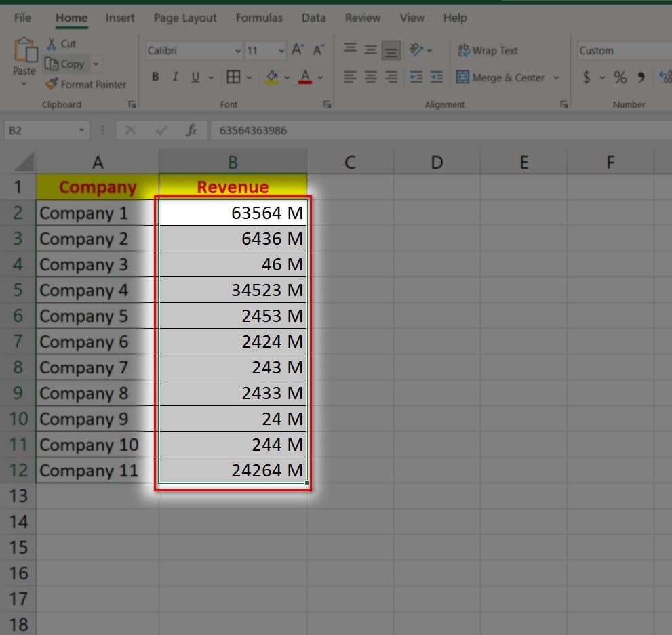This screenshot has width=672, height=635.
Task: Click the Borders grid icon
Action: click(x=233, y=77)
